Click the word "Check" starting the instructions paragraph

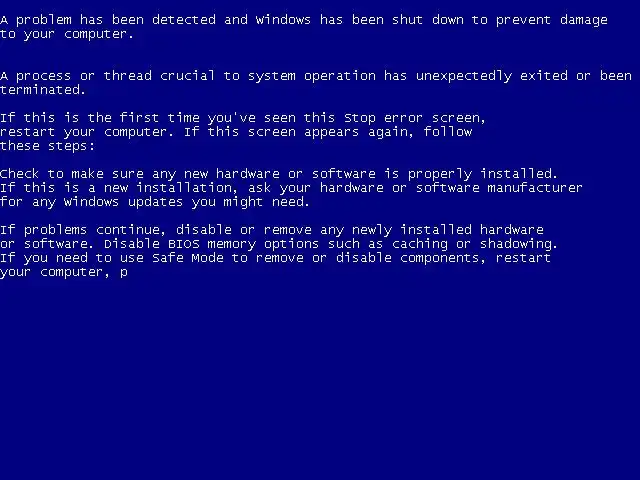[x=20, y=173]
